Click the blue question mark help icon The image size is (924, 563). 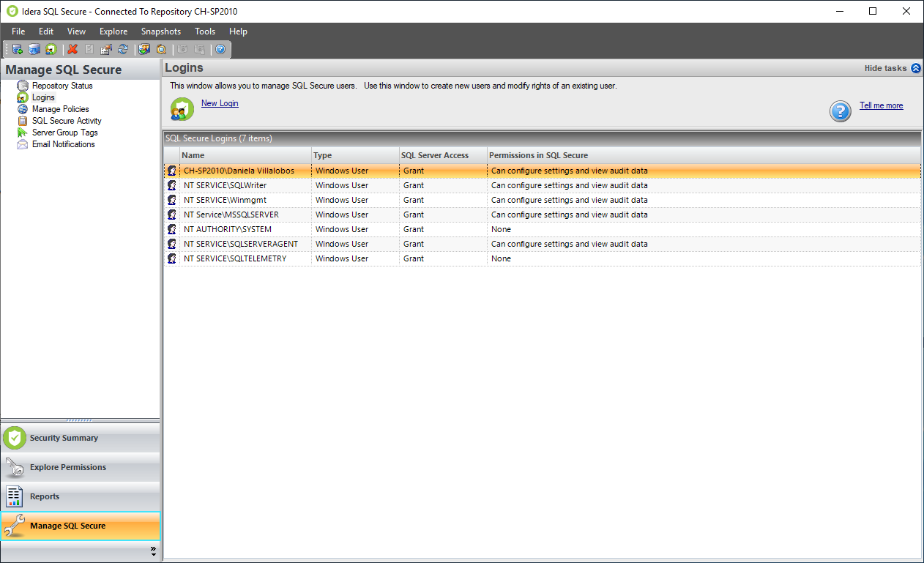point(841,111)
